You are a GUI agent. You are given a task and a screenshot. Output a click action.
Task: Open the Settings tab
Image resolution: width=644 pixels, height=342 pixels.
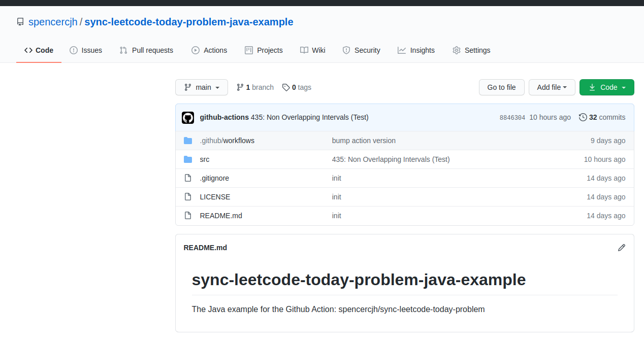pos(471,50)
